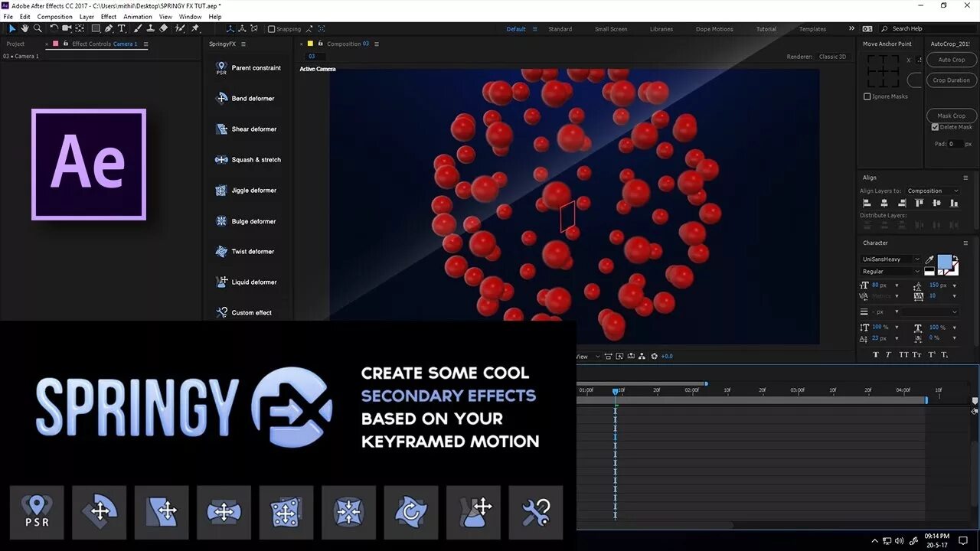The image size is (980, 551).
Task: Click the Search Help input field
Action: pyautogui.click(x=926, y=28)
